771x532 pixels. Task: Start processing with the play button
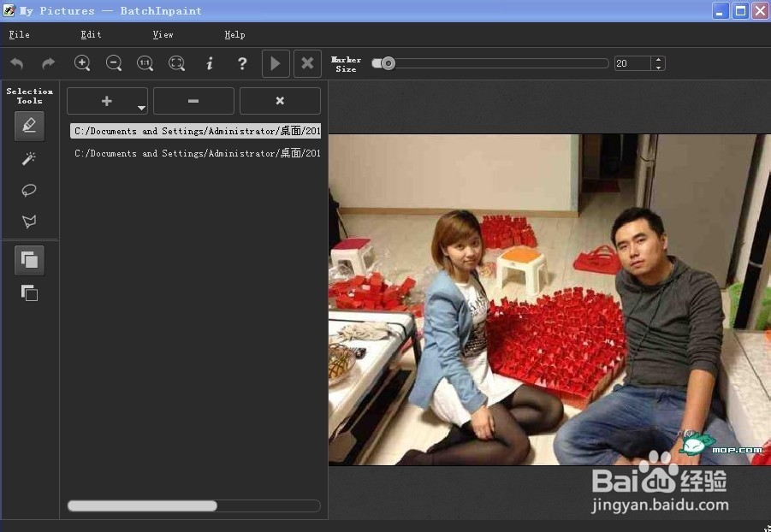[276, 63]
